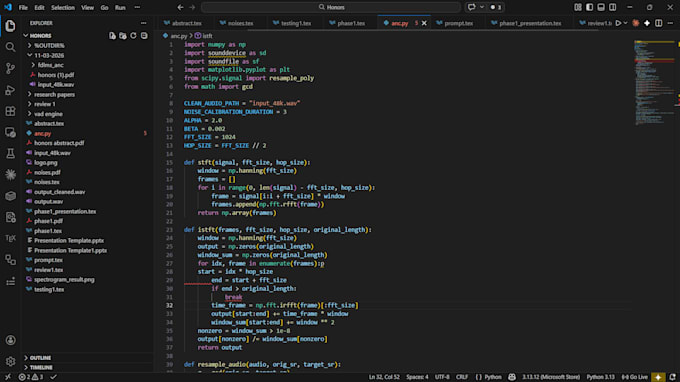
Task: Open the View menu
Action: (x=87, y=7)
